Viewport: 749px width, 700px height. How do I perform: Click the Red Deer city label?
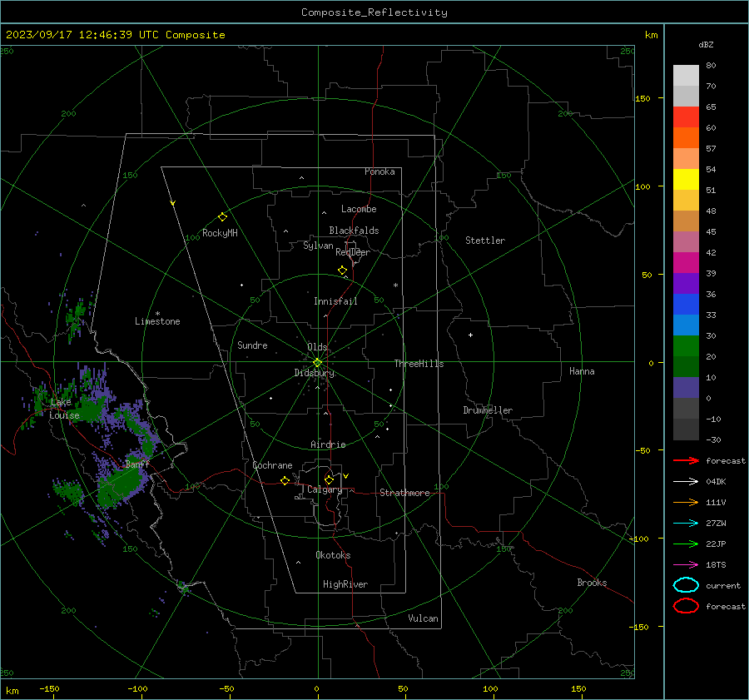pos(353,252)
